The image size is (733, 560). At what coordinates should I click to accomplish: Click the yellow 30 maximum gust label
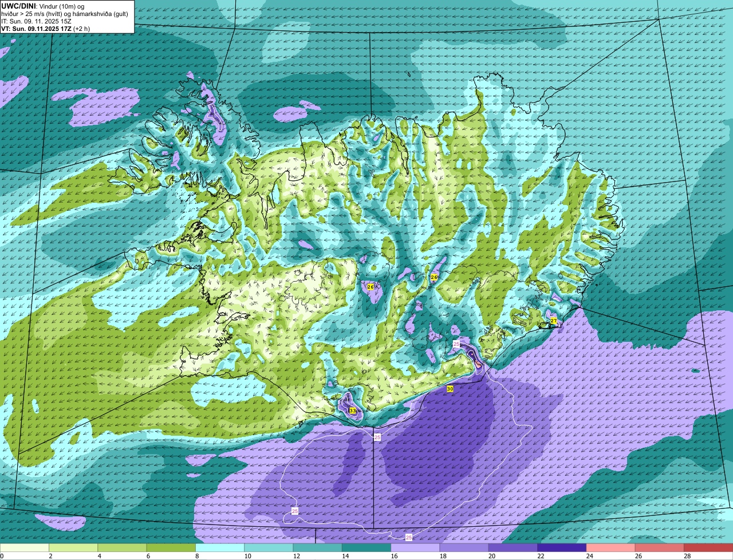(x=450, y=389)
